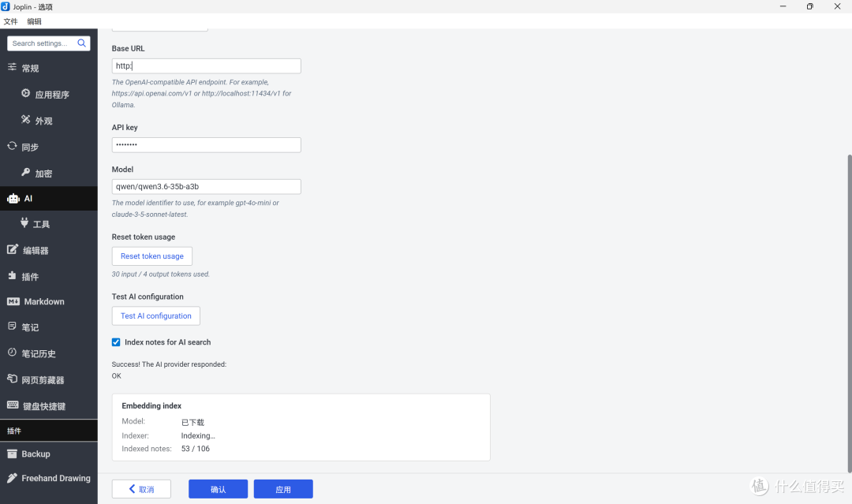Click Reset token usage button
This screenshot has width=852, height=504.
pos(152,256)
